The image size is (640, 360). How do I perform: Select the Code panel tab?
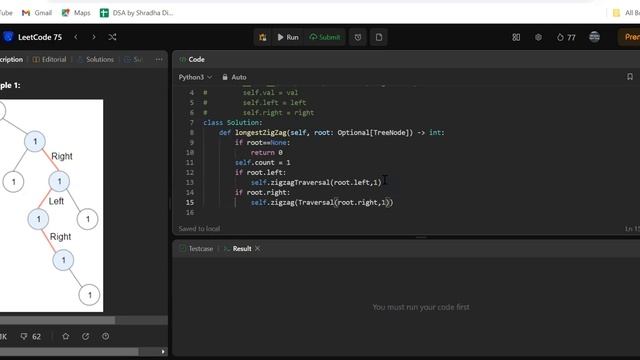tap(192, 59)
